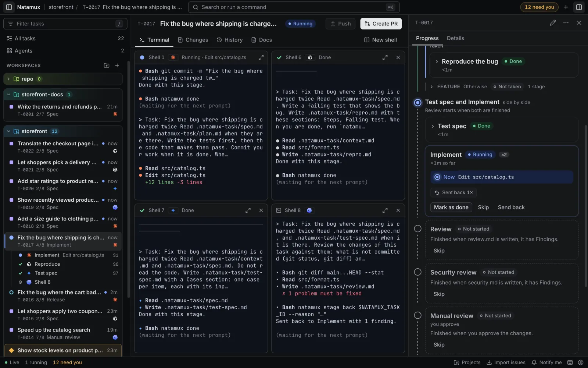Expand Shell 1 with the expand arrows
Viewport: 588px width, 368px height.
coord(261,57)
